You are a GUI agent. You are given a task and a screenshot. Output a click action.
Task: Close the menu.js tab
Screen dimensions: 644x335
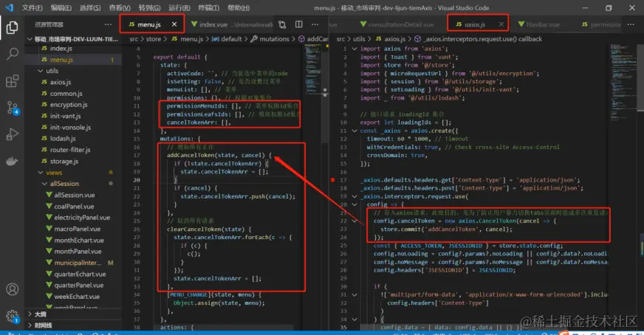tap(174, 24)
